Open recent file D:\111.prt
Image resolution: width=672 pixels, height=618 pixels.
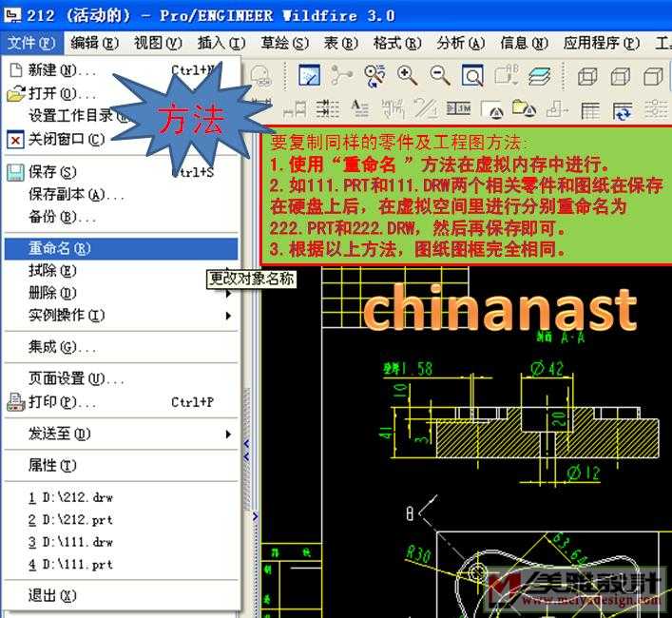tap(121, 565)
